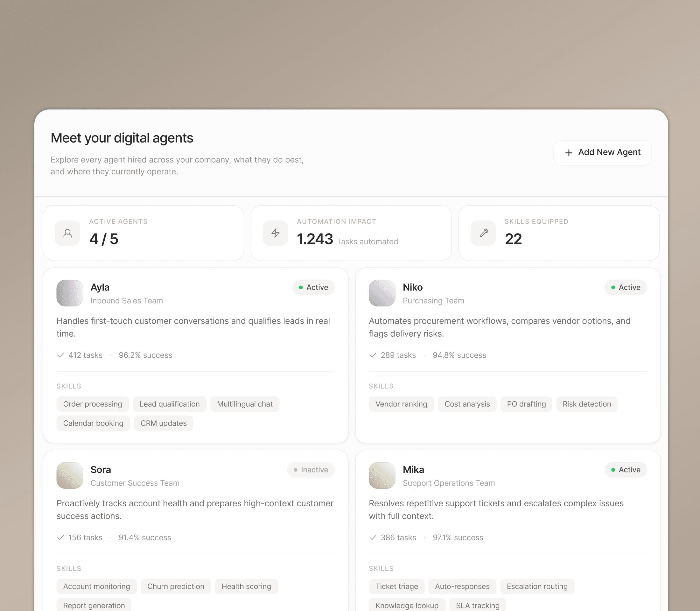Click the Niko Active status pill
Screen dimensions: 700x611
(626, 287)
